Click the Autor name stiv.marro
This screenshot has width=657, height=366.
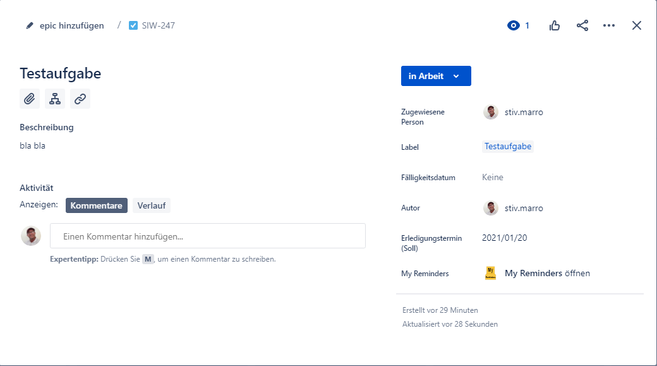click(x=524, y=208)
